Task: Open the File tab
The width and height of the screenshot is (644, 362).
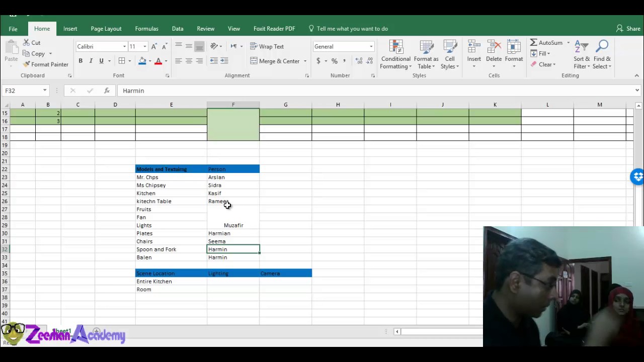Action: 13,29
